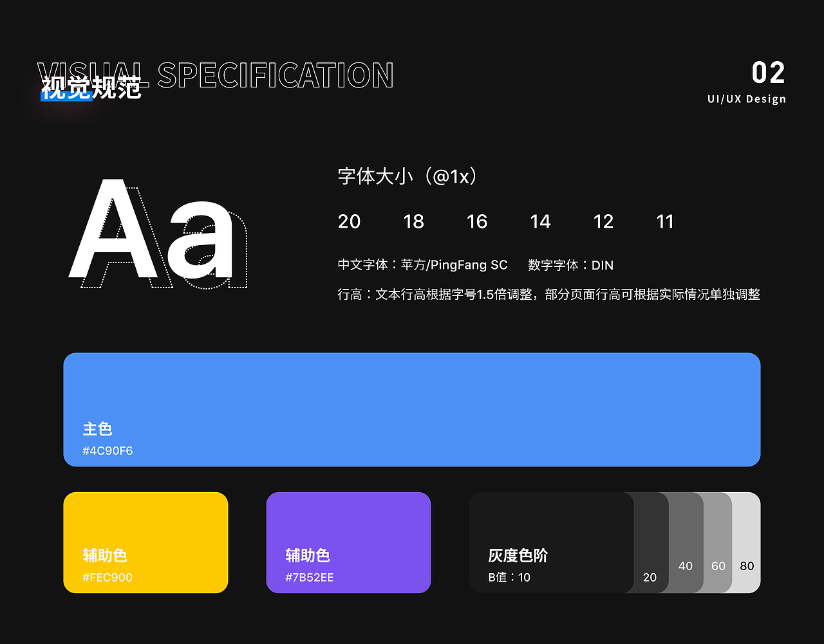The height and width of the screenshot is (644, 824).
Task: Select font size 20
Action: (x=349, y=221)
